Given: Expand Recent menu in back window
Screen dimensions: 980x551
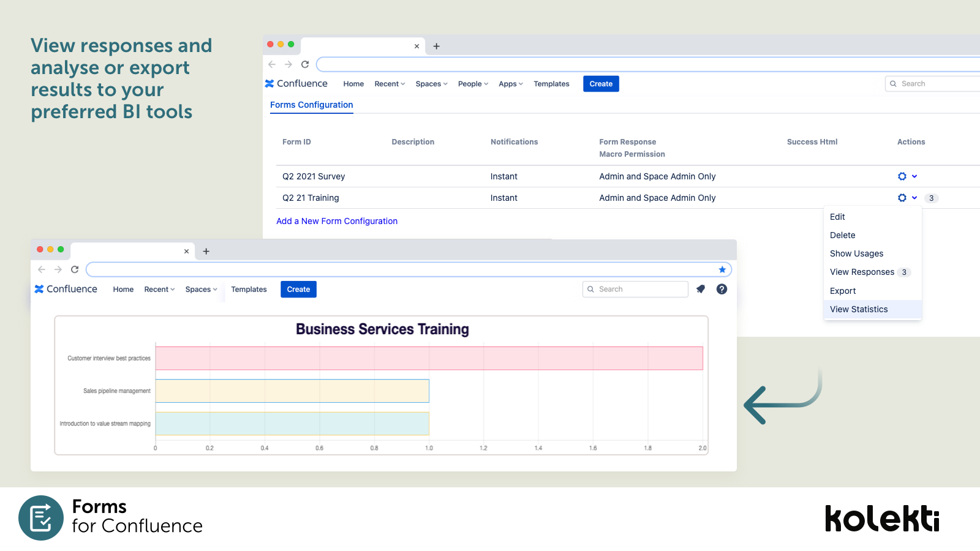Looking at the screenshot, I should coord(390,84).
